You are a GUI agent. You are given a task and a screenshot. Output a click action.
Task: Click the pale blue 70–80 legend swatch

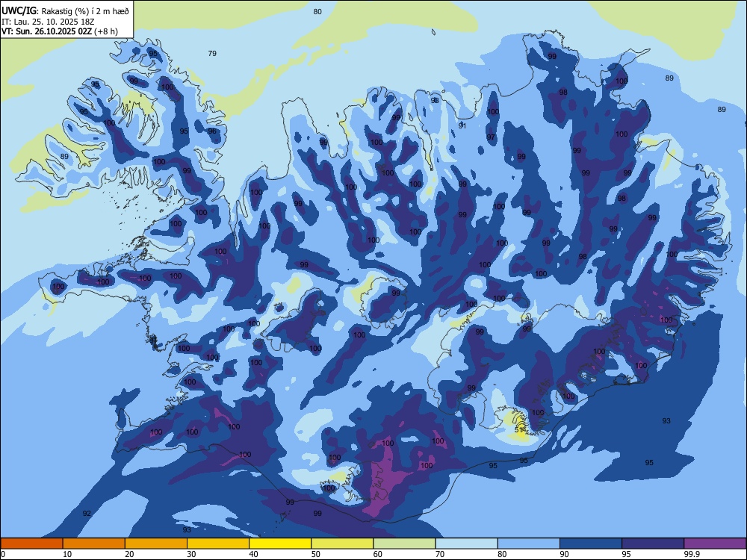click(466, 544)
